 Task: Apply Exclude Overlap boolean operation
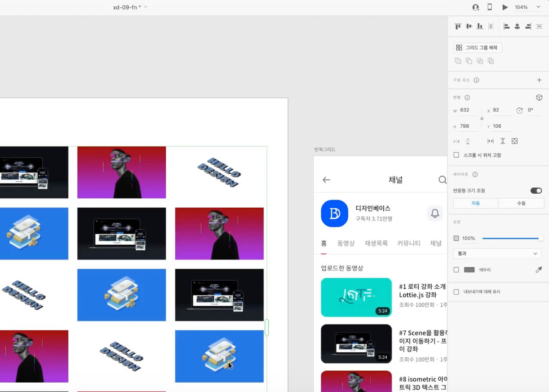click(491, 61)
